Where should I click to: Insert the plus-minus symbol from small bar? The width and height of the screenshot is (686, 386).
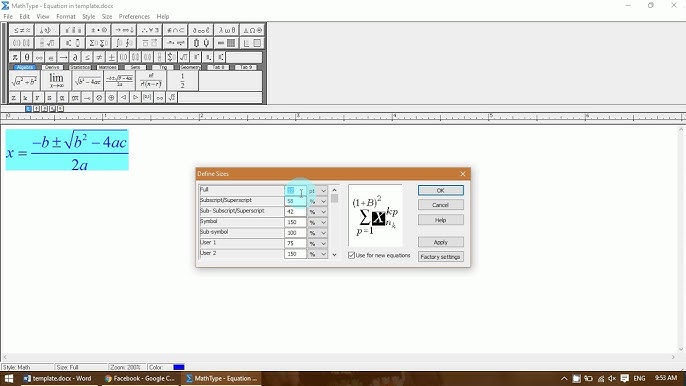pos(112,57)
